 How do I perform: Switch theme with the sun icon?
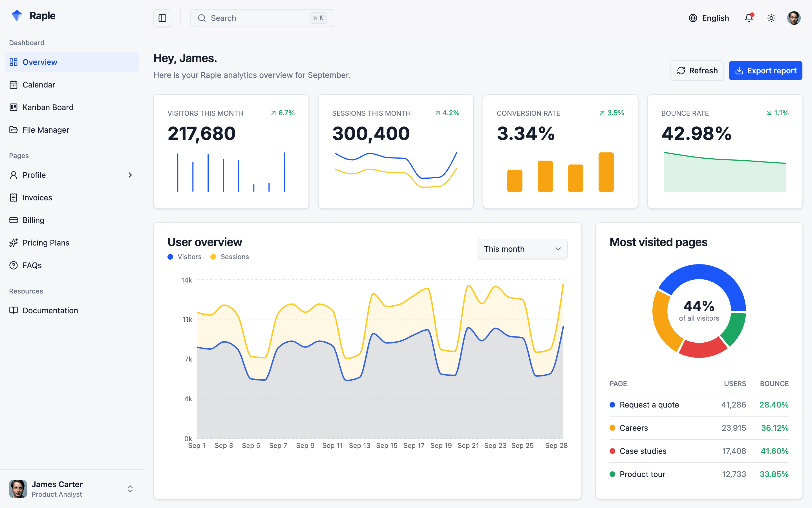771,18
